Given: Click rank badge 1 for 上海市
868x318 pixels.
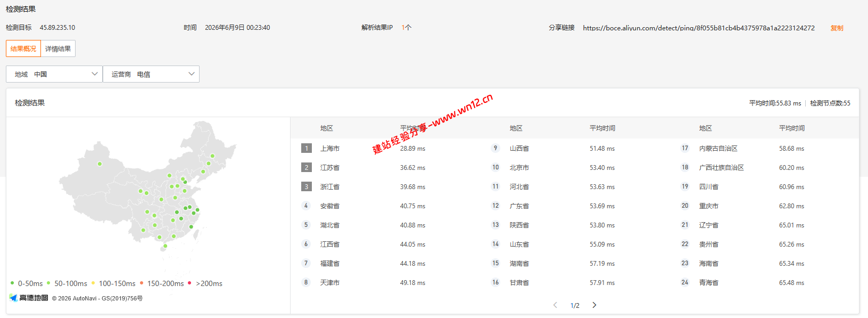Looking at the screenshot, I should point(307,148).
